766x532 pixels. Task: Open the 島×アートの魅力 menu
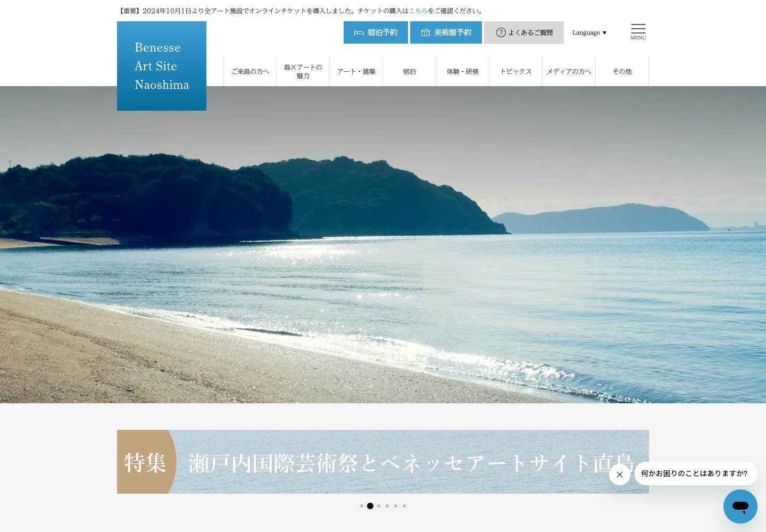click(303, 71)
